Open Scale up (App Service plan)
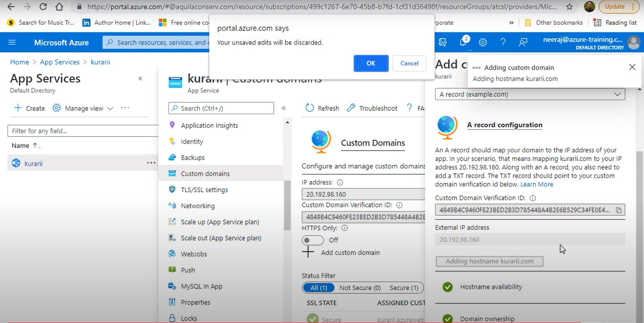 [x=220, y=222]
